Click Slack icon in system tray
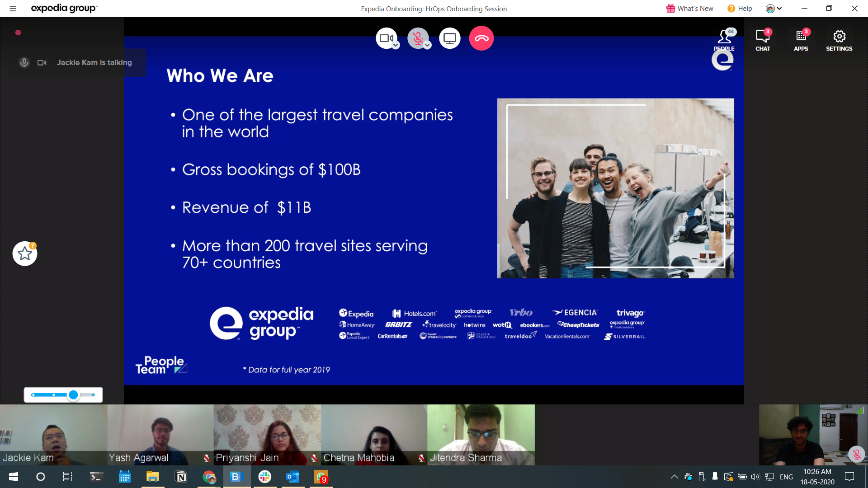 click(688, 477)
